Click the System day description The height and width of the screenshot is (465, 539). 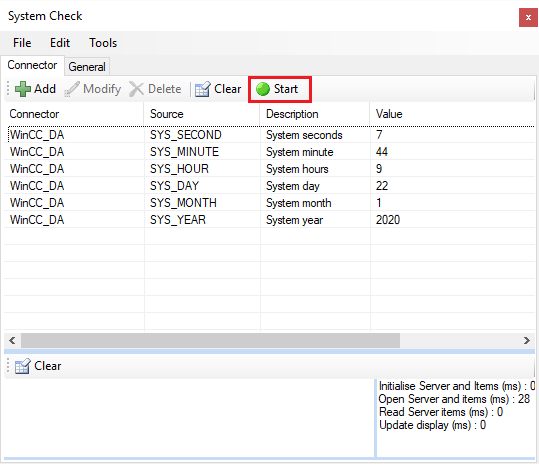293,186
